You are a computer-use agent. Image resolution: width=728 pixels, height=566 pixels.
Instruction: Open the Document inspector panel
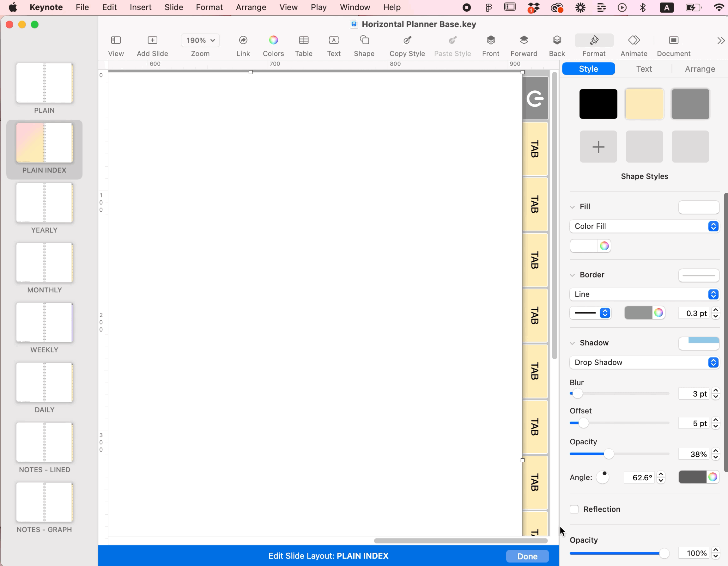click(x=673, y=40)
